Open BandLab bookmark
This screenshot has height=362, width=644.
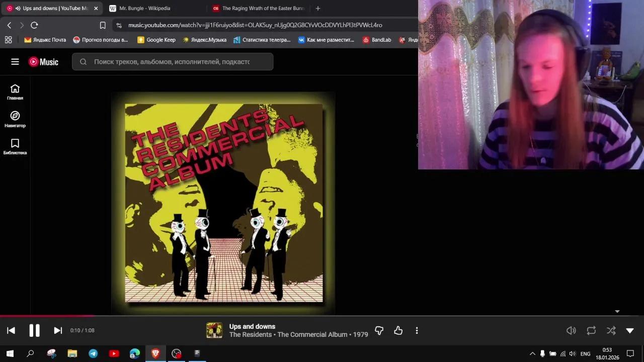377,40
